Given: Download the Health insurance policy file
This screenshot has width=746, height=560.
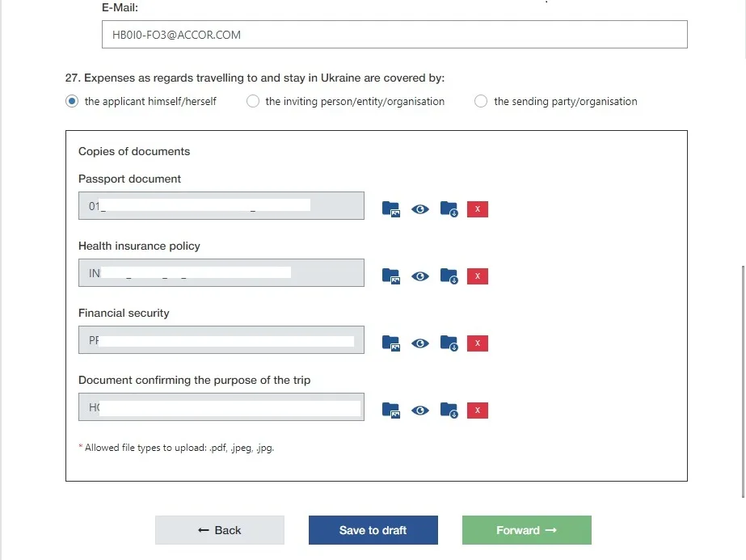Looking at the screenshot, I should point(449,276).
